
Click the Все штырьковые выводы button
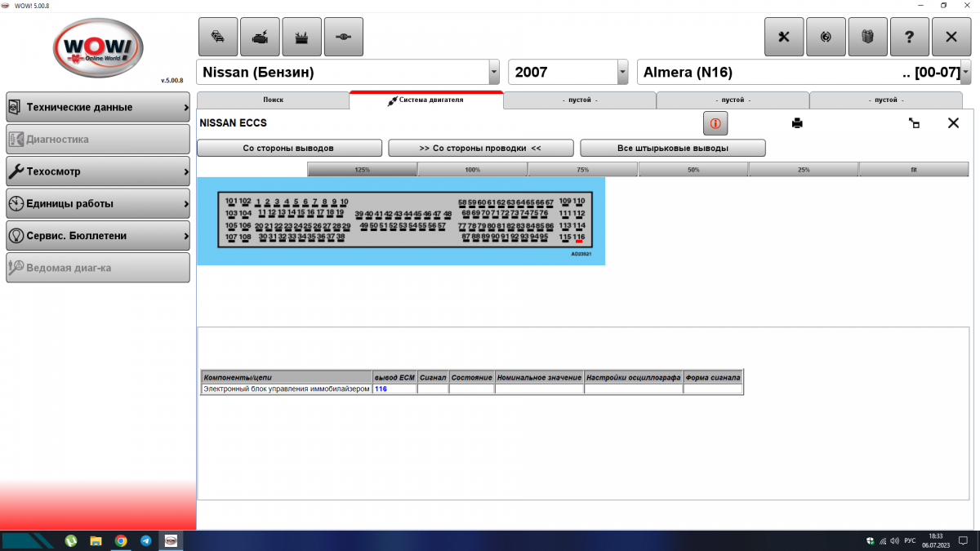(x=672, y=149)
